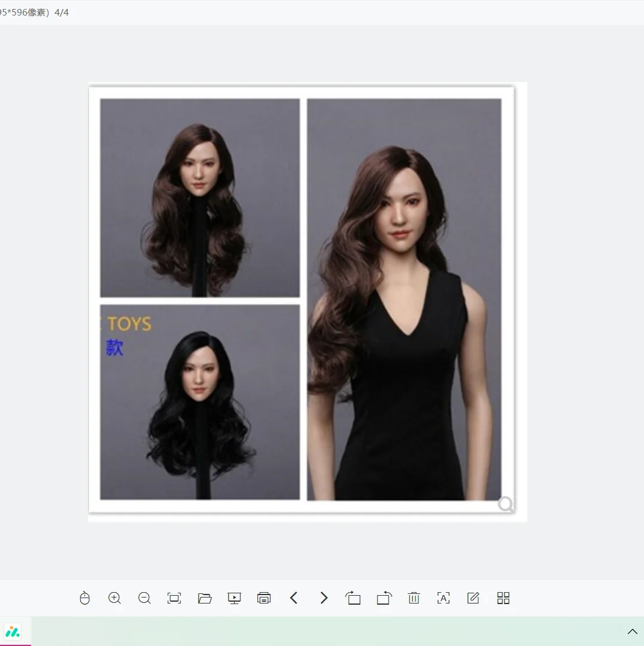Rotate the image clockwise

coord(384,598)
